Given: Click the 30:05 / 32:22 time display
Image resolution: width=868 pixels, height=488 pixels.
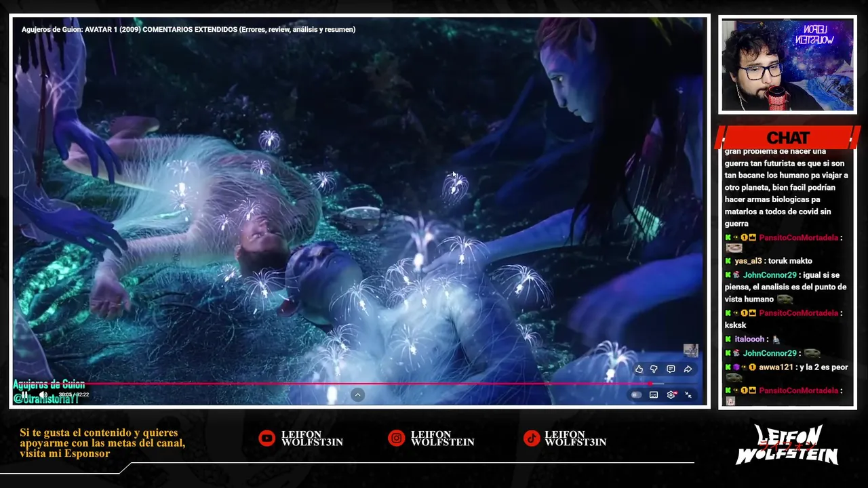Looking at the screenshot, I should [74, 394].
